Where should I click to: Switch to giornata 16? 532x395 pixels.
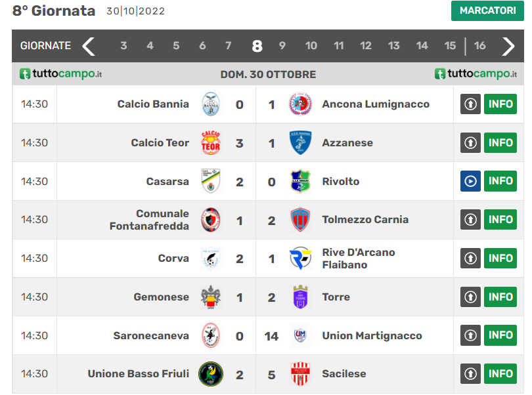(x=480, y=46)
